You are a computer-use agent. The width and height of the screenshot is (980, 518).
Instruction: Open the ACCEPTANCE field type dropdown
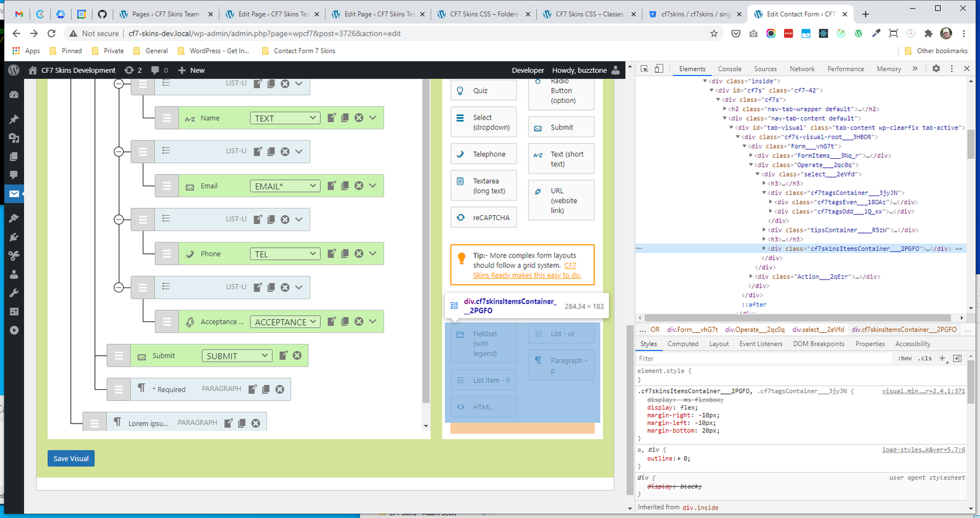285,322
